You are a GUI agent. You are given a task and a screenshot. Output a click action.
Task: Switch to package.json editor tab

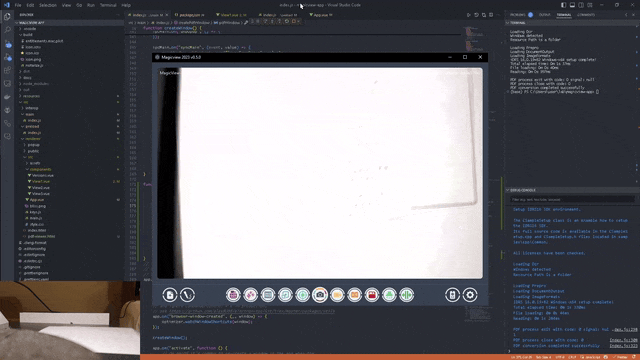[x=190, y=15]
